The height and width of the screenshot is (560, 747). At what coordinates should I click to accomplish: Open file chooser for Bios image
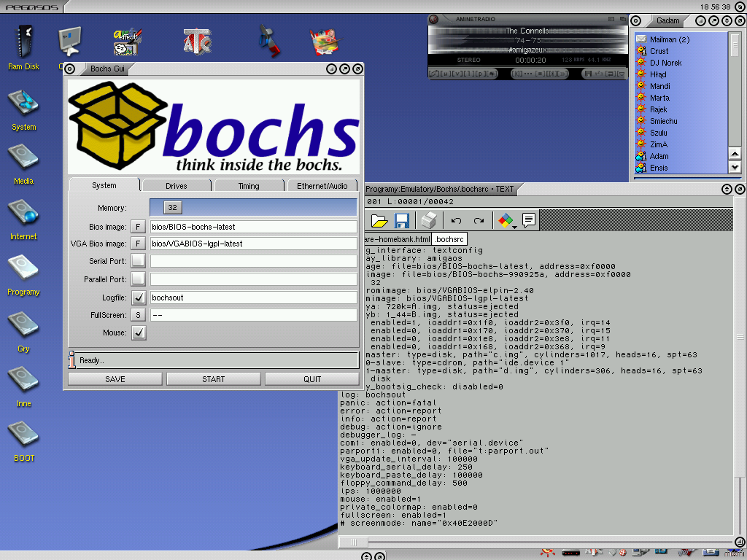click(x=138, y=227)
